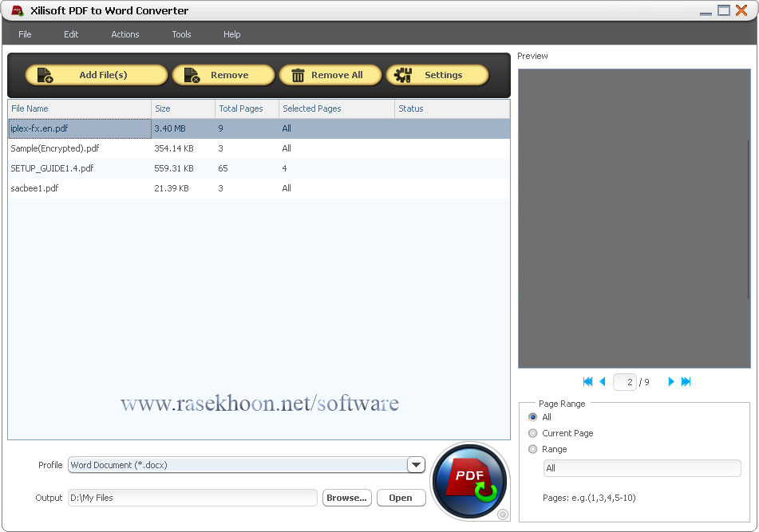Click the Remove button
Image resolution: width=759 pixels, height=532 pixels.
pos(223,75)
